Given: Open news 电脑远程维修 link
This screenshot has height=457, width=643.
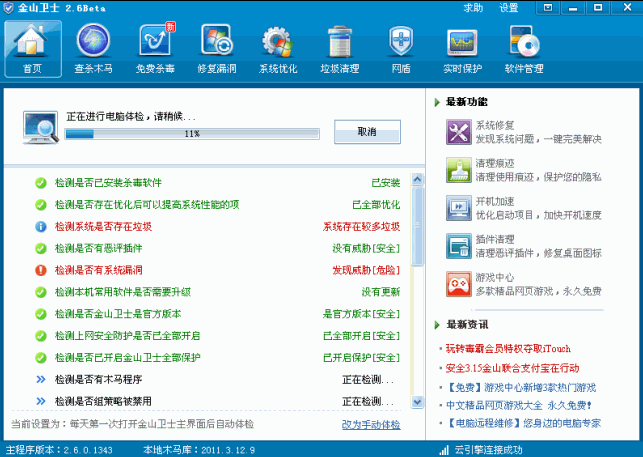Looking at the screenshot, I should 523,423.
